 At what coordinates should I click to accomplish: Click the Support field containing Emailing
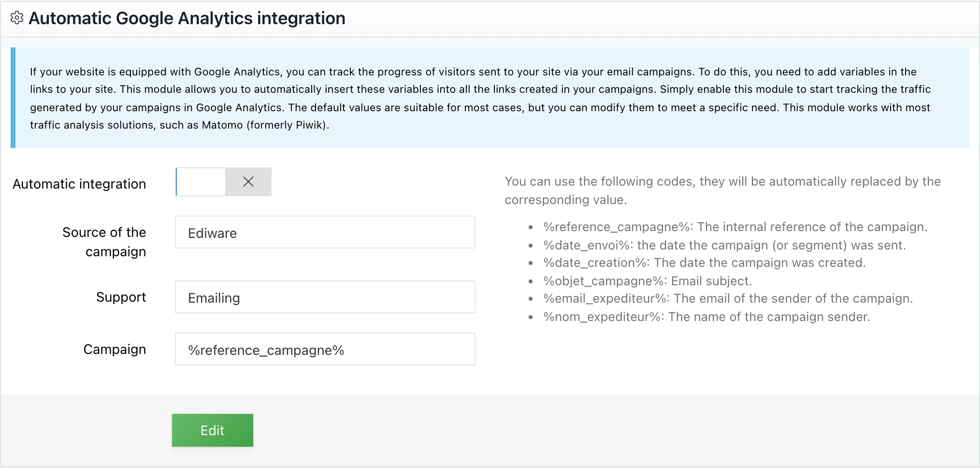tap(324, 297)
